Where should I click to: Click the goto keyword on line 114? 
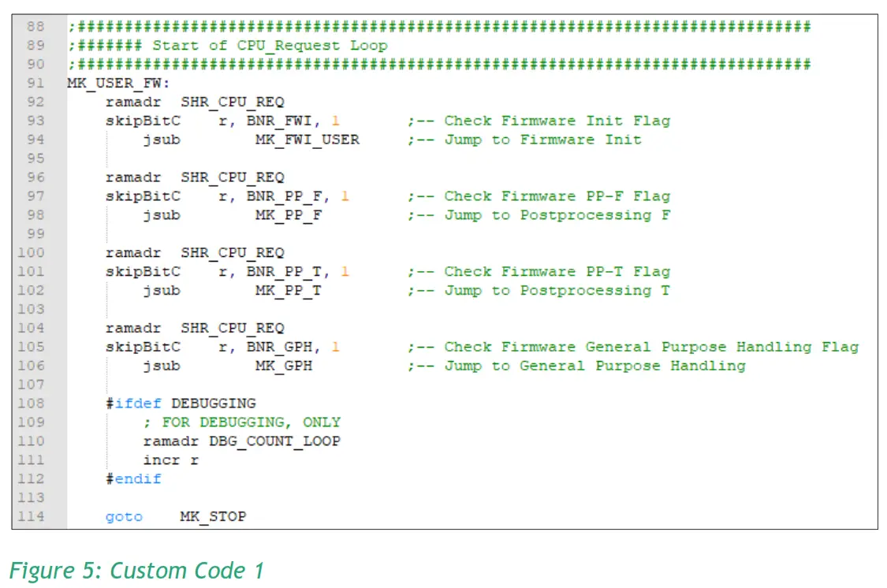coord(124,517)
